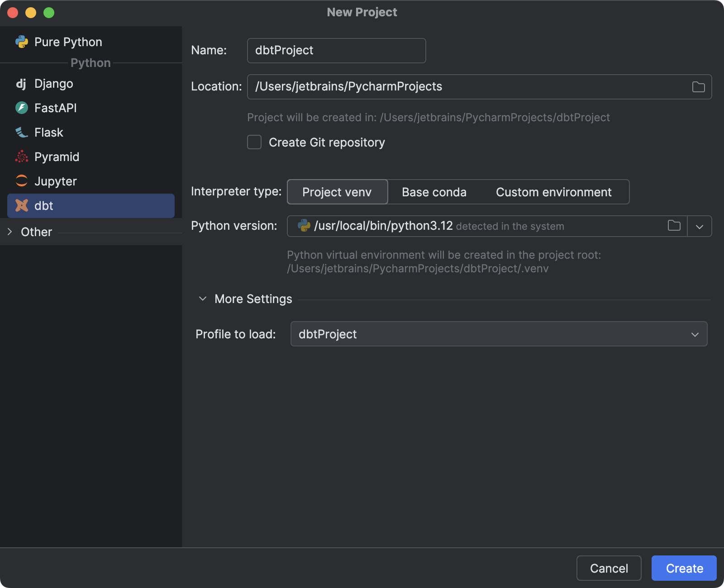The width and height of the screenshot is (724, 588).
Task: Click the Pure Python icon
Action: pyautogui.click(x=21, y=42)
